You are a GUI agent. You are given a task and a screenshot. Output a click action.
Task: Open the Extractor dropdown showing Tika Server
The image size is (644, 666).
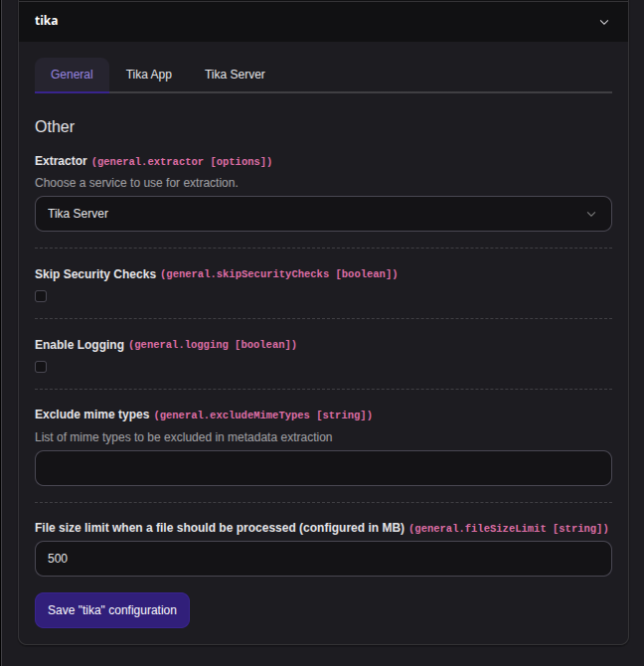(323, 214)
